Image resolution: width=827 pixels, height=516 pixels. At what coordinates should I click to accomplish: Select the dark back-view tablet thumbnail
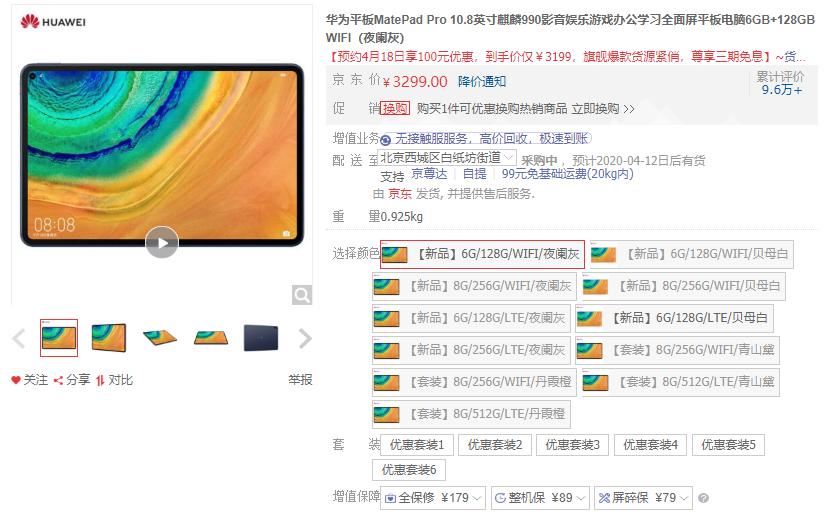tap(261, 338)
